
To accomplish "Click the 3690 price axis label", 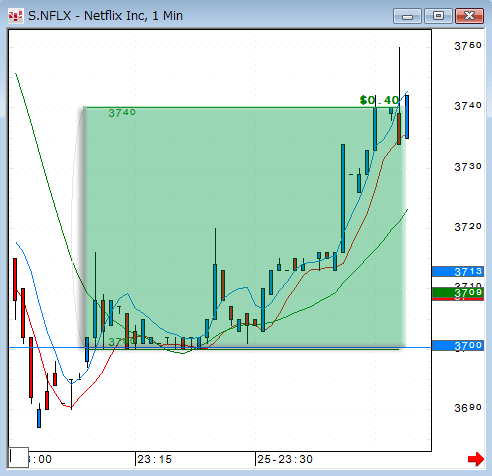I will 468,408.
